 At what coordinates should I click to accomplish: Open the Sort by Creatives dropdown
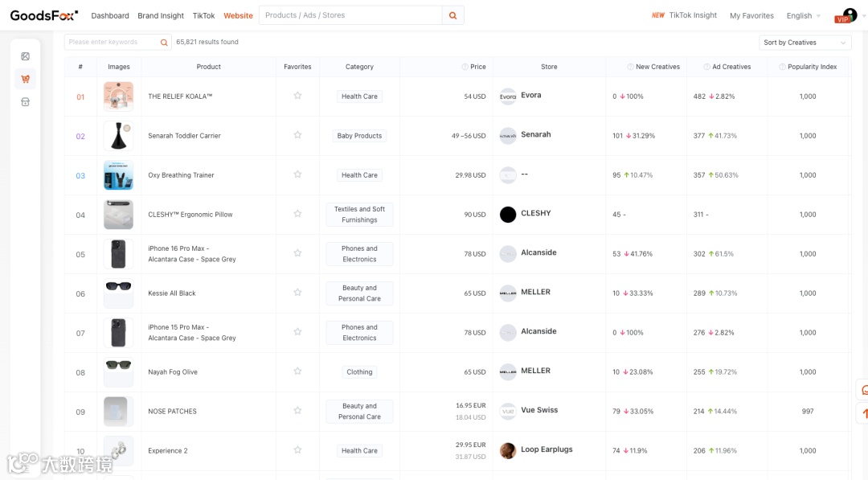pyautogui.click(x=805, y=43)
